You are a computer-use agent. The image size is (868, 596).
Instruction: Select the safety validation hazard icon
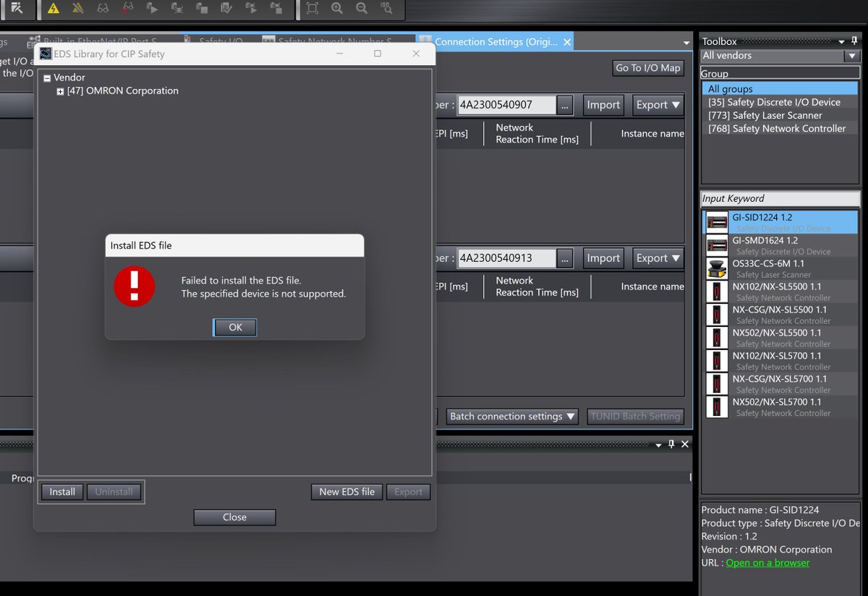[53, 9]
